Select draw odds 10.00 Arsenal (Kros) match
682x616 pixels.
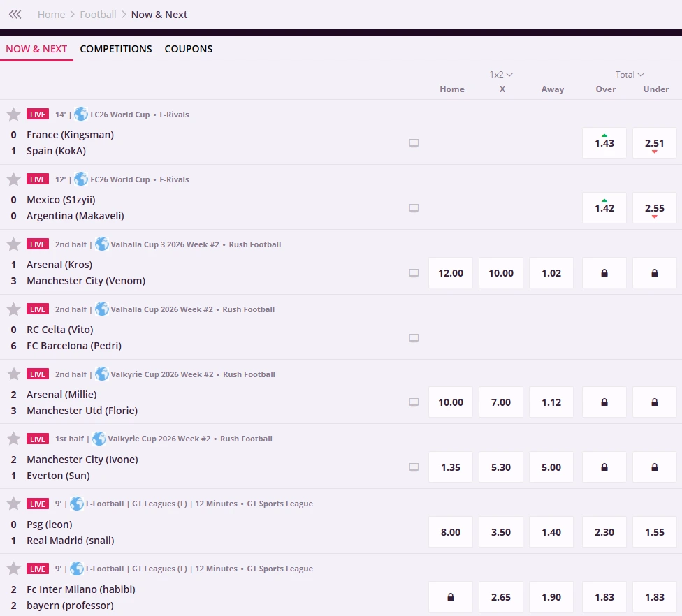pos(500,273)
